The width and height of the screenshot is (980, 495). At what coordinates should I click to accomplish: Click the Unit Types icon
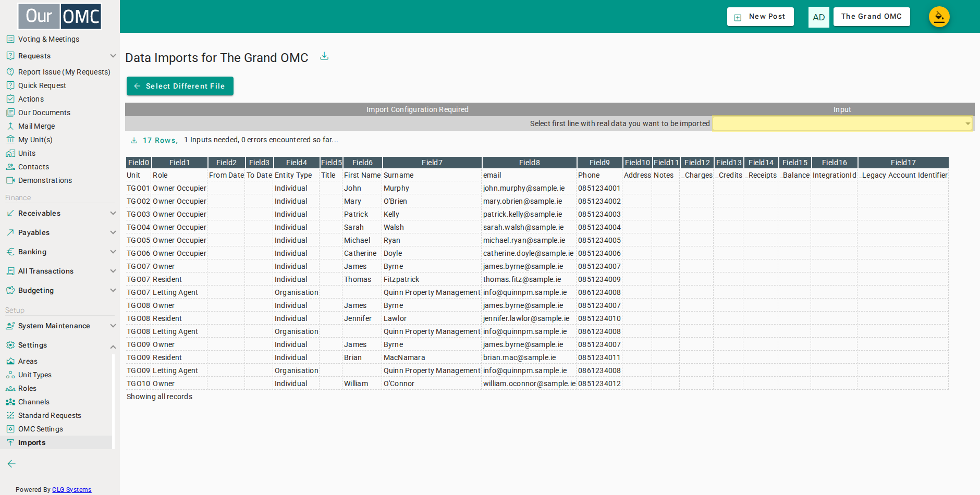click(x=10, y=375)
